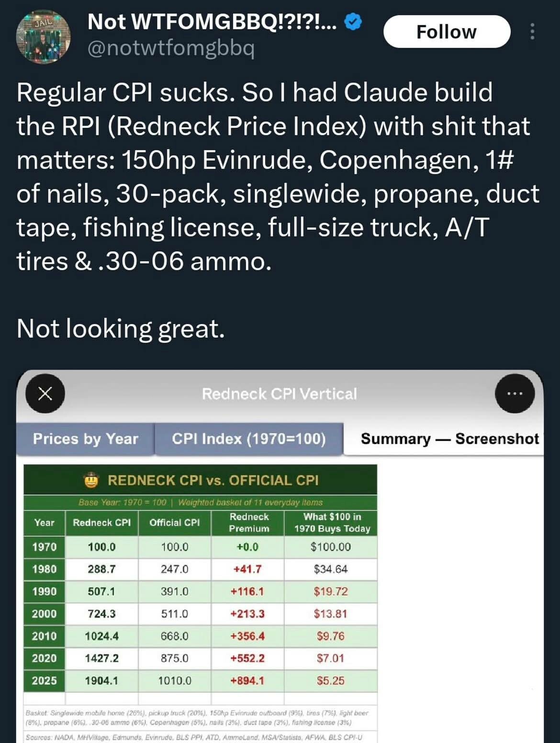
Task: Follow the Not WTFOMGBBQ account
Action: (447, 32)
